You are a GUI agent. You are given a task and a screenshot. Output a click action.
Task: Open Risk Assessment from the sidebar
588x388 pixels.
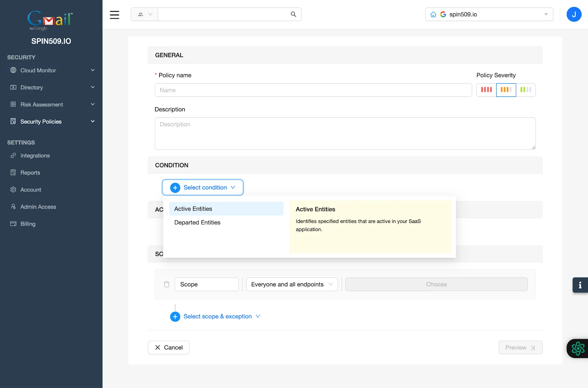pos(42,104)
